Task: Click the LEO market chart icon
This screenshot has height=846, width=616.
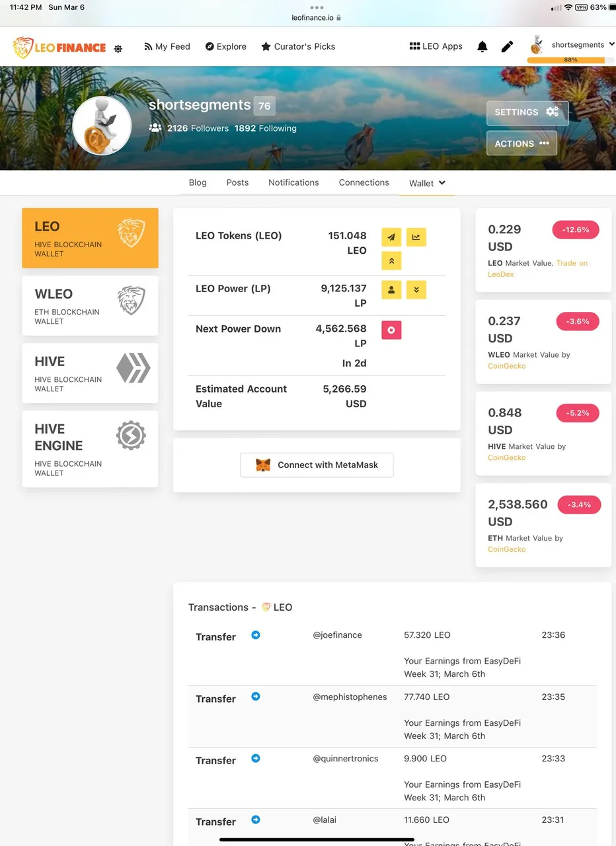Action: coord(416,237)
